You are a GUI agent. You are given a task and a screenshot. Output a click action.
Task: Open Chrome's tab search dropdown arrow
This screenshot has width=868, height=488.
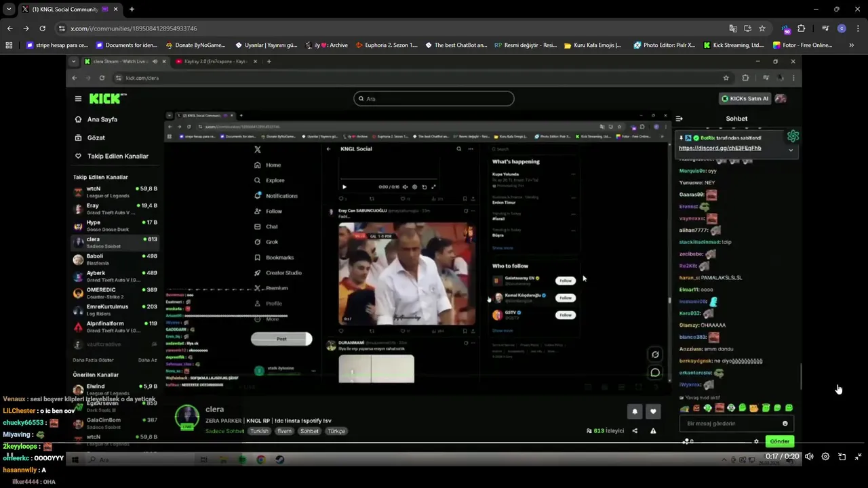pyautogui.click(x=9, y=9)
